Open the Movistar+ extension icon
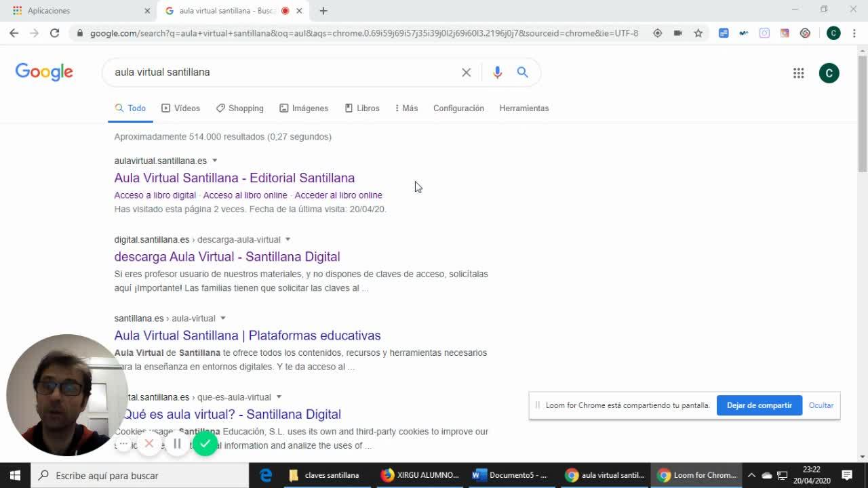Screen dimensions: 868x488 click(x=744, y=33)
